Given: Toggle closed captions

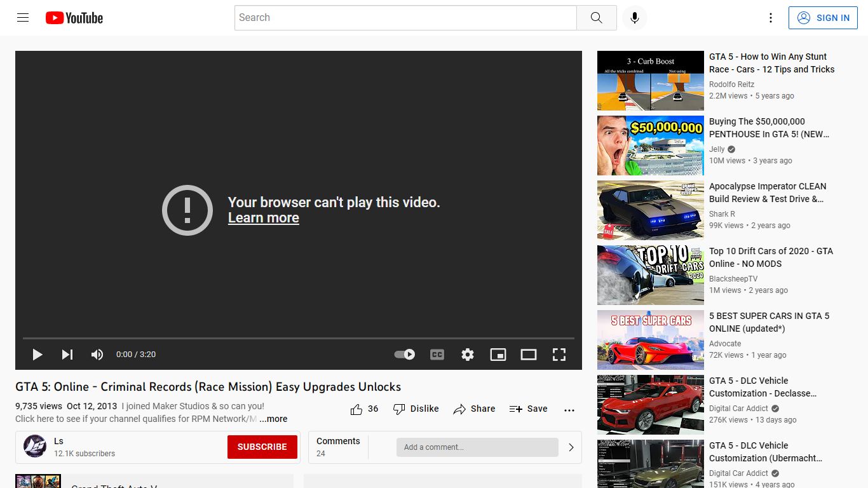Looking at the screenshot, I should (437, 355).
